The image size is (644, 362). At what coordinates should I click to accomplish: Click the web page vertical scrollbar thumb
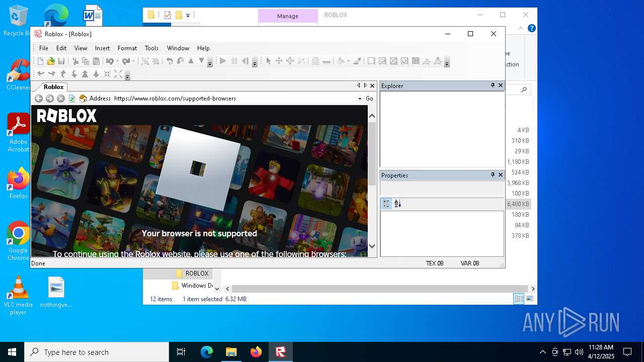pyautogui.click(x=372, y=153)
